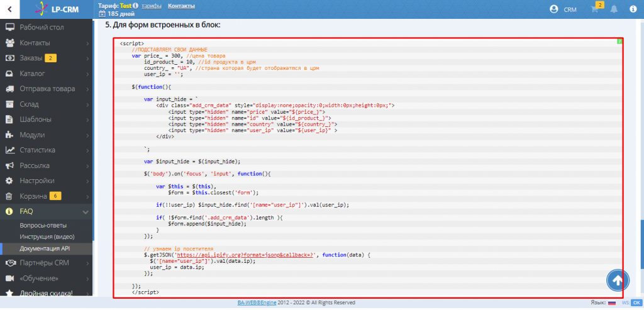
Task: Open the CRM user account menu
Action: pos(563,9)
